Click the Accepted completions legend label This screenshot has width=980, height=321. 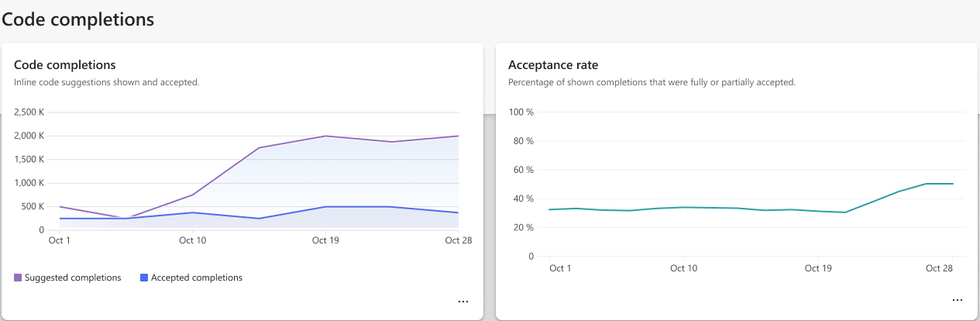click(197, 278)
